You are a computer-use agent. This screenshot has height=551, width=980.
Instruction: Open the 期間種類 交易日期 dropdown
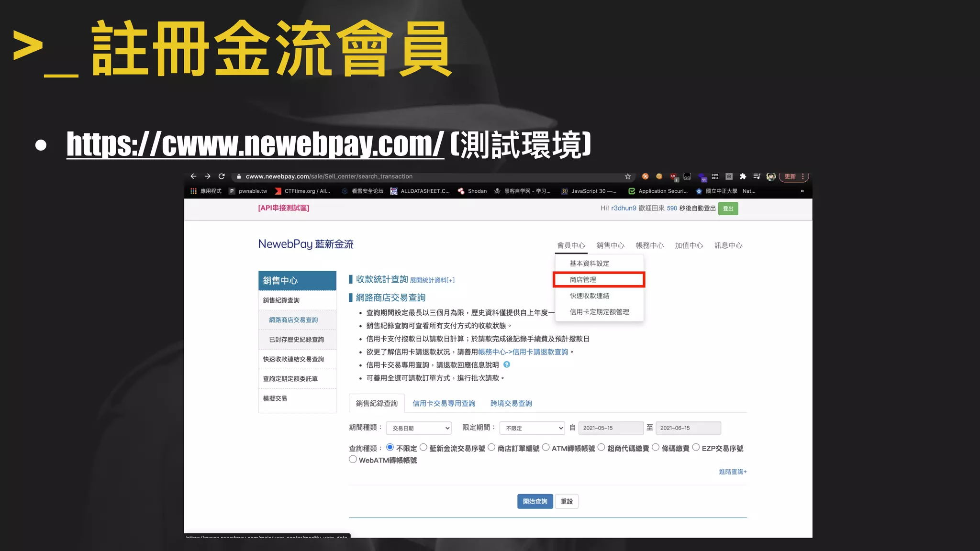click(419, 428)
